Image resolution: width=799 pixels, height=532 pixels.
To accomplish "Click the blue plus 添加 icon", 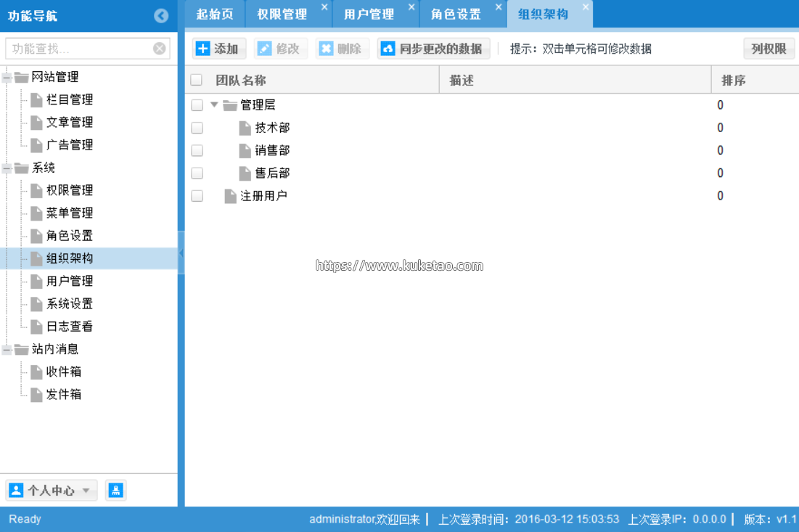I will click(x=203, y=49).
